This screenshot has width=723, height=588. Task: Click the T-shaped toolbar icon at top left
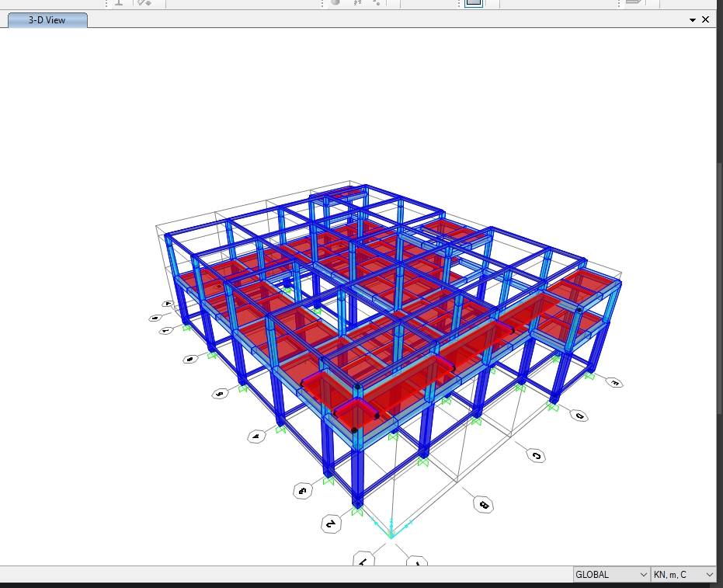[x=119, y=3]
